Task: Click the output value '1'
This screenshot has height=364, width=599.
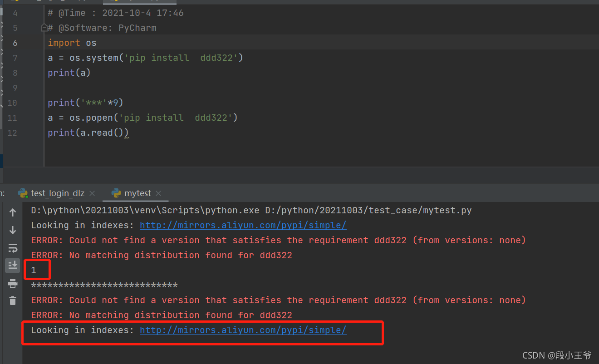Action: 34,271
